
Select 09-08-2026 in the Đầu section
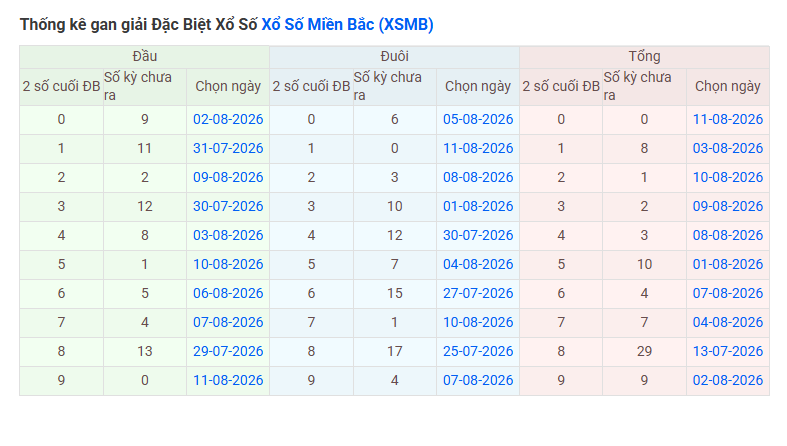point(228,177)
